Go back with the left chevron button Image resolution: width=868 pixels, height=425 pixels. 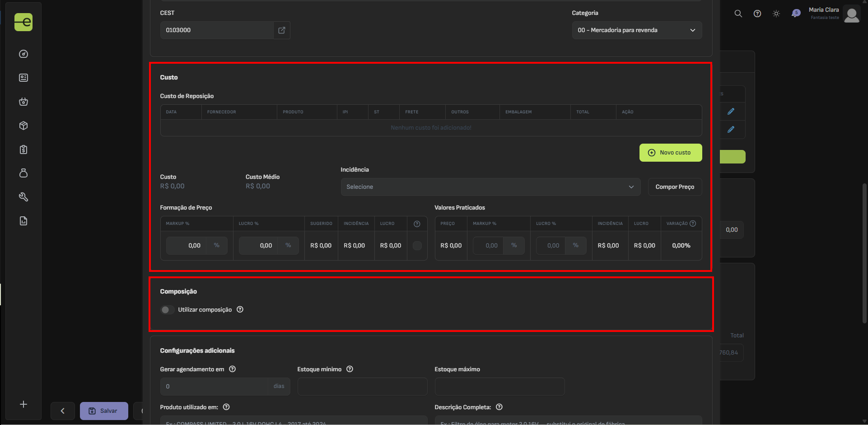(x=63, y=411)
